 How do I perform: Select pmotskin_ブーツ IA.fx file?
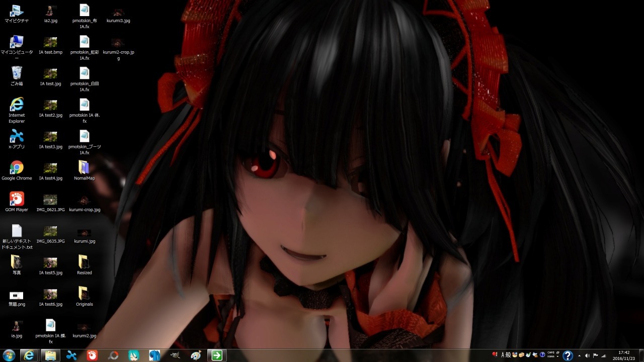coord(85,142)
